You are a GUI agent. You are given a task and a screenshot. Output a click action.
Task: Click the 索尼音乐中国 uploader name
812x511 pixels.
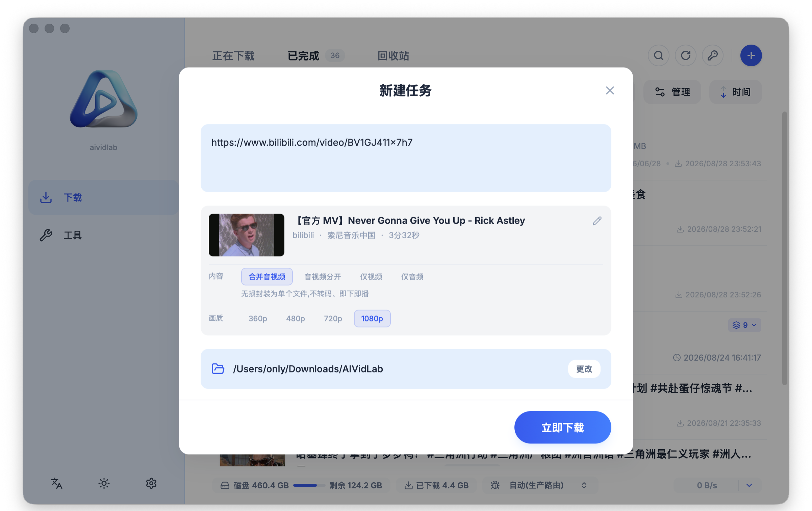pos(351,235)
